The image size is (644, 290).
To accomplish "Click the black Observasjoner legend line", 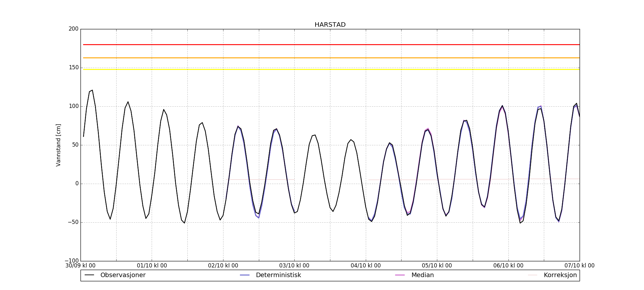I will click(x=89, y=275).
